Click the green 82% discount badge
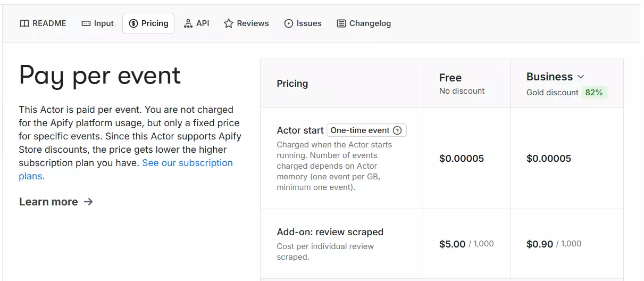Viewport: 644px width, 281px height. [593, 93]
